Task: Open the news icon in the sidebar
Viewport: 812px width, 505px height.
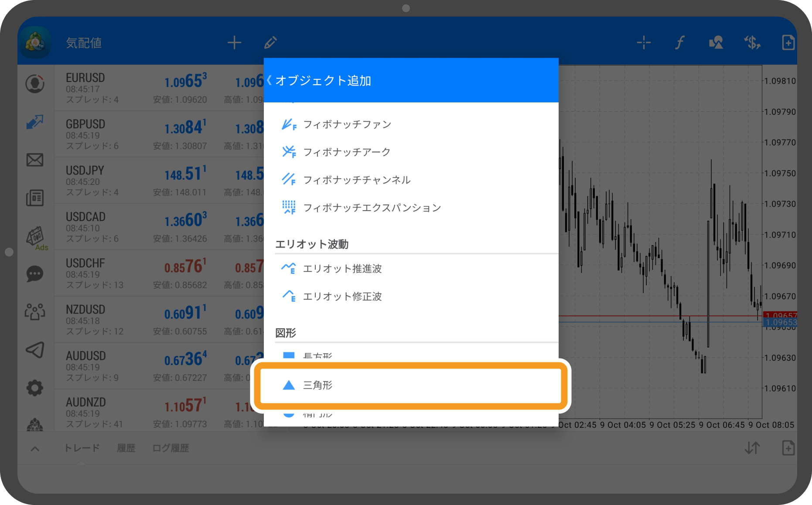Action: [35, 198]
